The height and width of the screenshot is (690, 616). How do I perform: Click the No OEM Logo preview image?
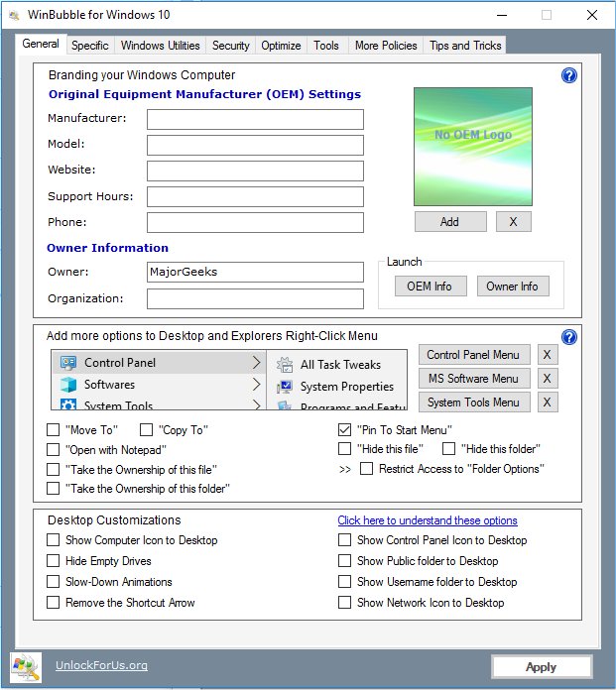coord(473,147)
